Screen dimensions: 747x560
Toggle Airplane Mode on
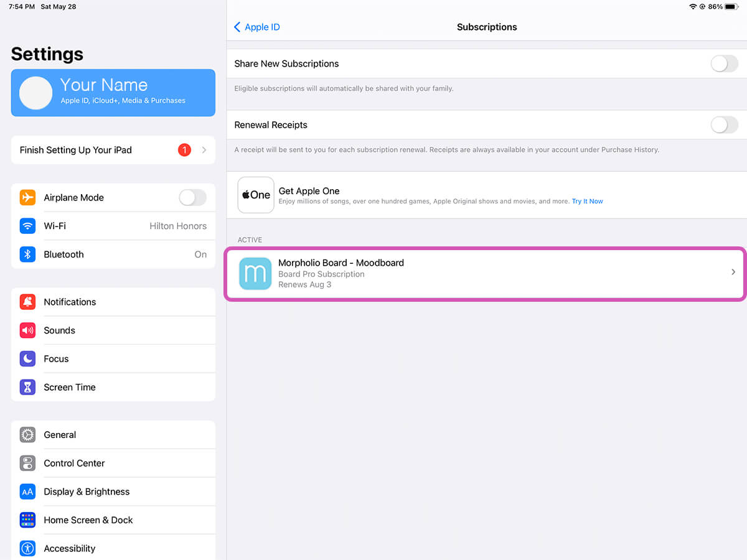point(192,198)
